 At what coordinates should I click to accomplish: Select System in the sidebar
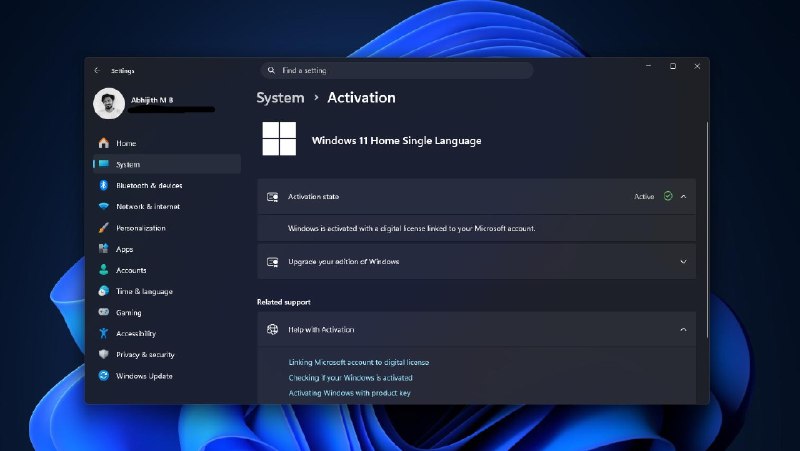coord(167,164)
